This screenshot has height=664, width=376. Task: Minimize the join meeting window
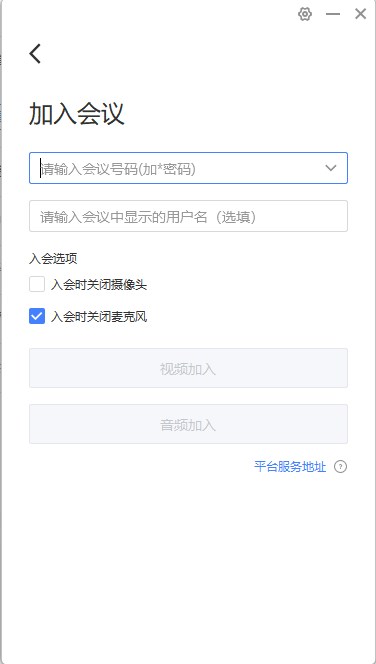[333, 14]
